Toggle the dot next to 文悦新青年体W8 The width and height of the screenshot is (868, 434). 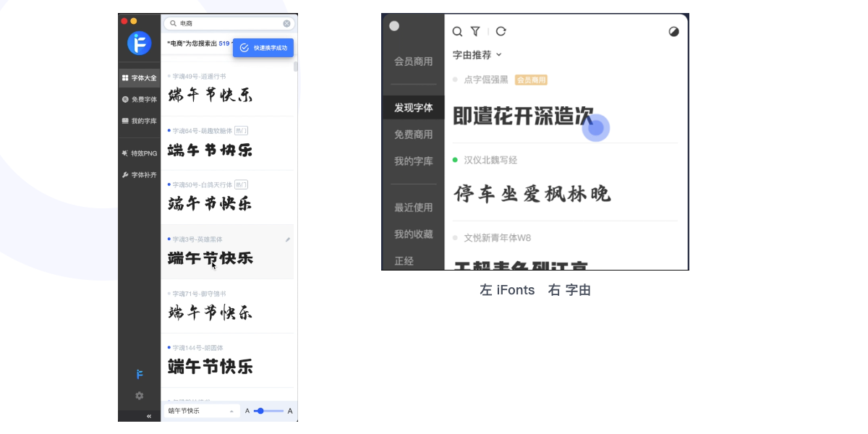click(x=455, y=237)
